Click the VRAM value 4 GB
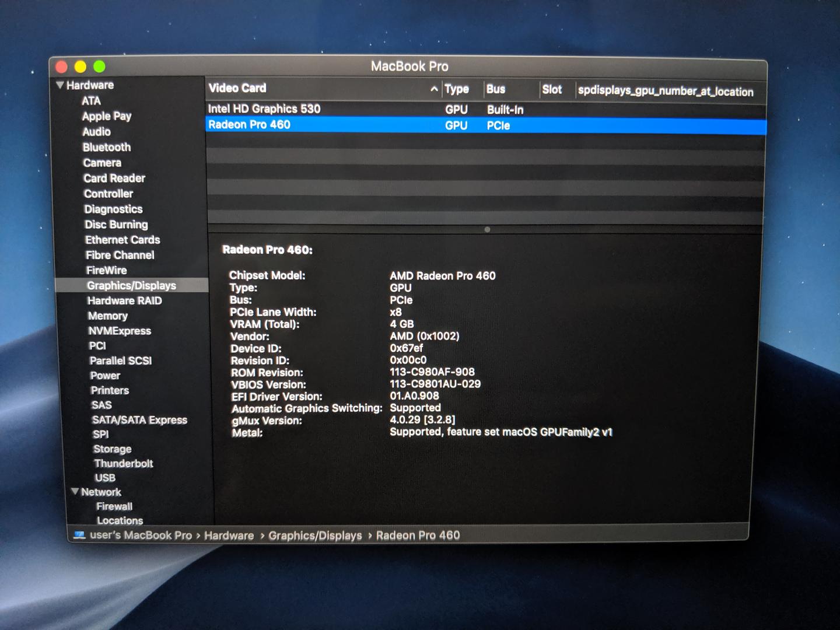840x630 pixels. pyautogui.click(x=402, y=324)
